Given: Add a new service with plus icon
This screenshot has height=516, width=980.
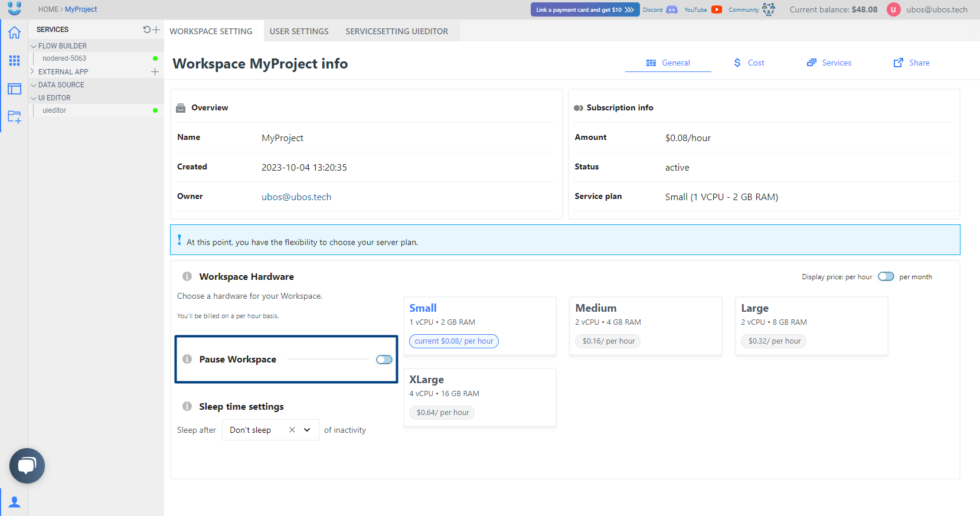Looking at the screenshot, I should (x=156, y=30).
